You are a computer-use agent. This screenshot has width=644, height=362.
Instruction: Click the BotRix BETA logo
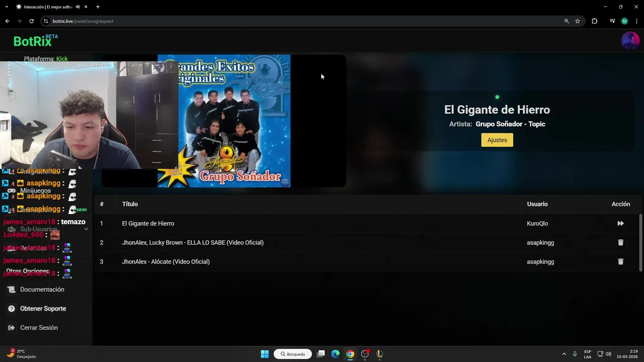[x=36, y=40]
